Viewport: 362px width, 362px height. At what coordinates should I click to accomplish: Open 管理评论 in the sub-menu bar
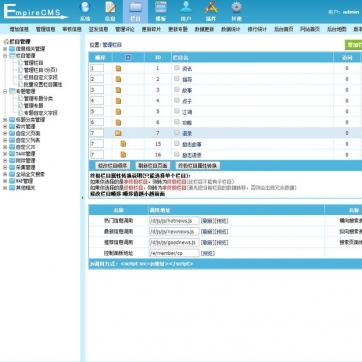tap(125, 29)
